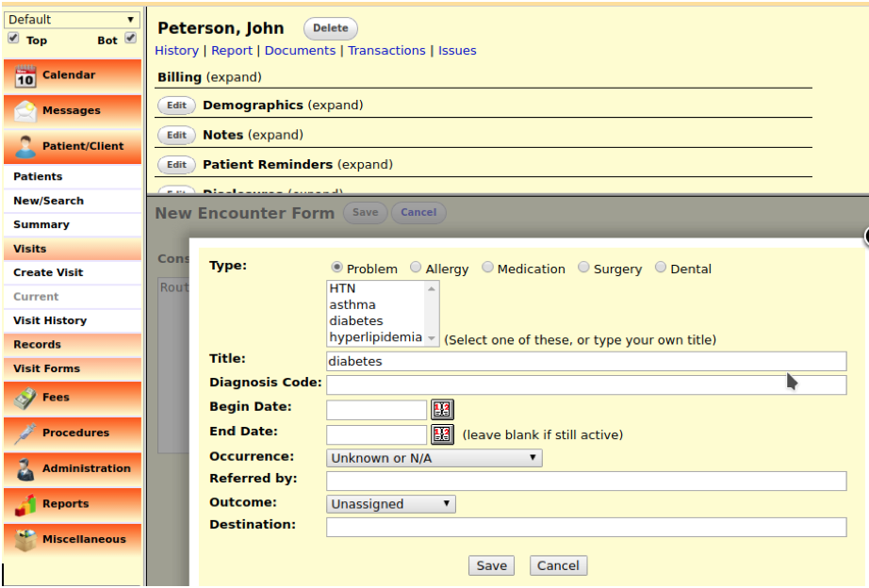Toggle the Top checkbox
This screenshot has width=869, height=588.
(x=13, y=39)
